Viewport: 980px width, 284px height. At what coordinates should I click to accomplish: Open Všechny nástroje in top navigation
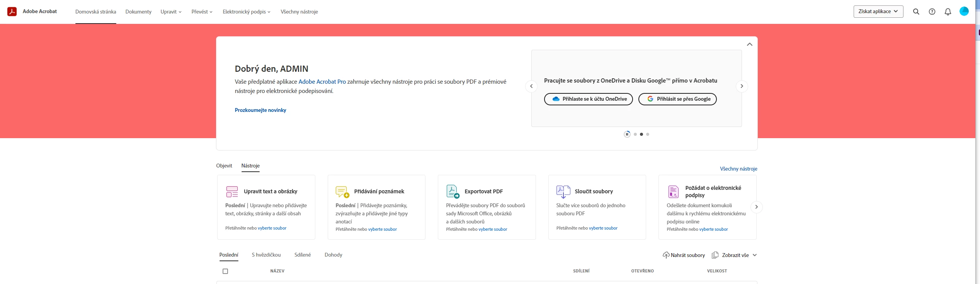(x=299, y=12)
